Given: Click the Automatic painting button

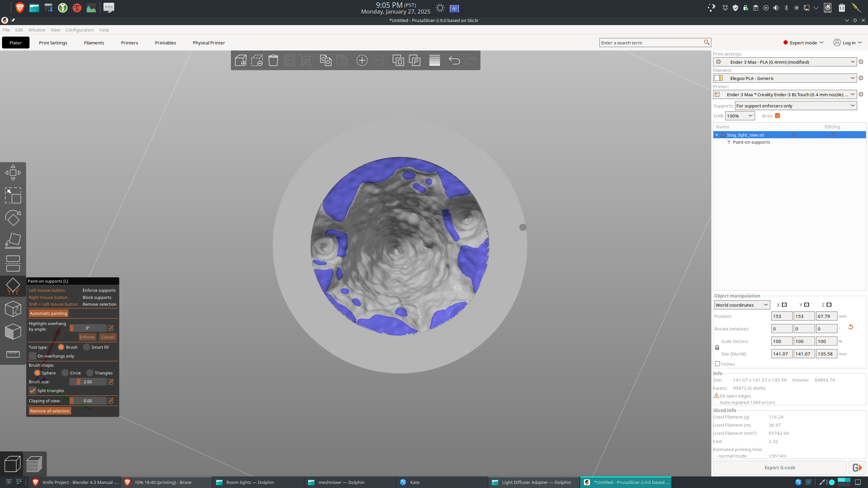Looking at the screenshot, I should [48, 313].
